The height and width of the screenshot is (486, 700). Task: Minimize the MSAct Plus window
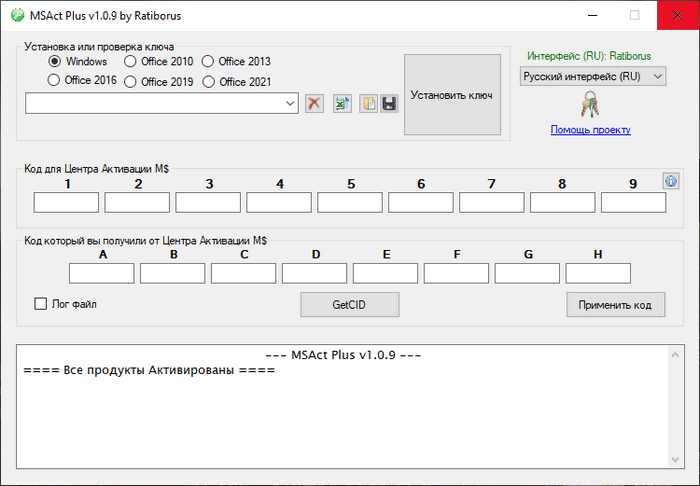coord(592,15)
